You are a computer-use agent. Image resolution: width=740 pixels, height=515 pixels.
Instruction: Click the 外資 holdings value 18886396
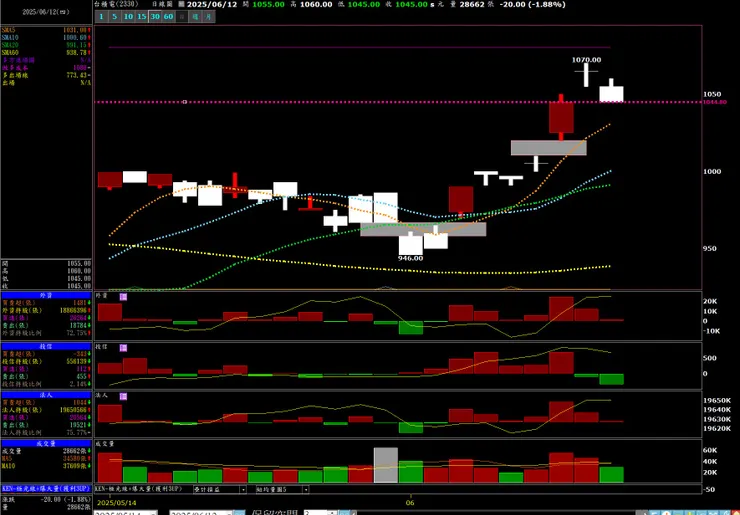coord(75,311)
